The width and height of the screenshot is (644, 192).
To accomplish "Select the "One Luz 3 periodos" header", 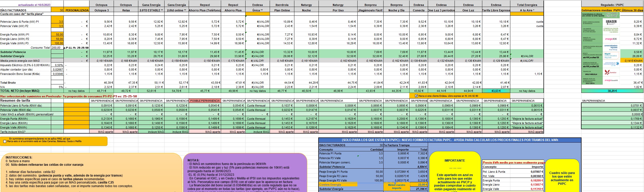I will (x=441, y=10).
